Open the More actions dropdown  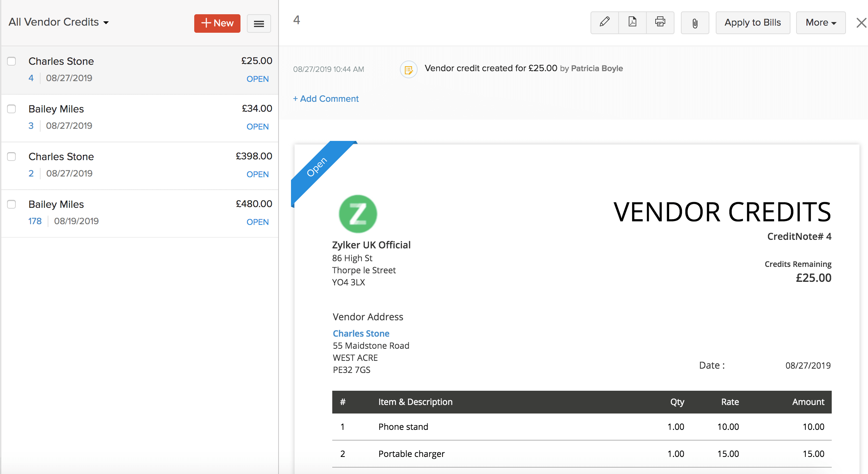click(820, 23)
